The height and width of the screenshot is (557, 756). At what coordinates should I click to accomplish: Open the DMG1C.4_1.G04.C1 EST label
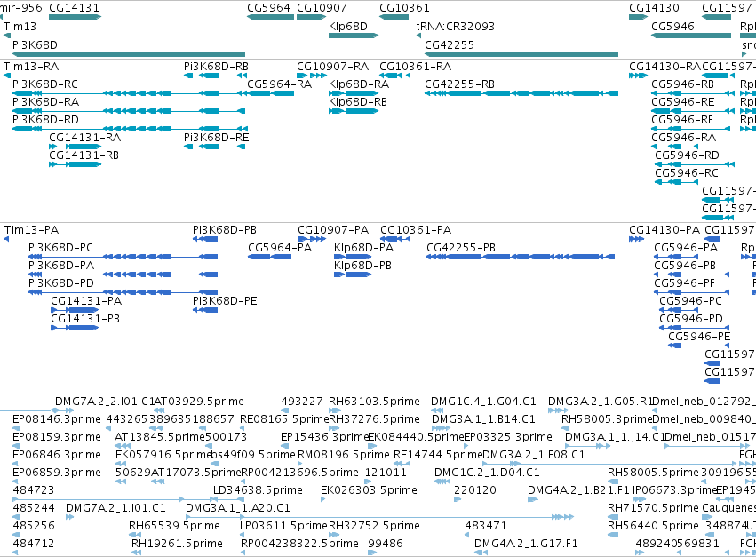[483, 402]
